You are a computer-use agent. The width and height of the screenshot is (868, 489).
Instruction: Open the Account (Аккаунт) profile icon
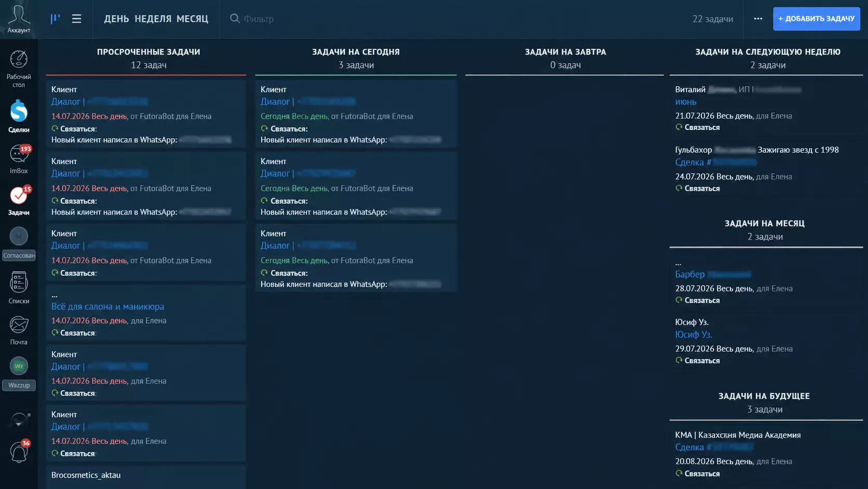[19, 19]
